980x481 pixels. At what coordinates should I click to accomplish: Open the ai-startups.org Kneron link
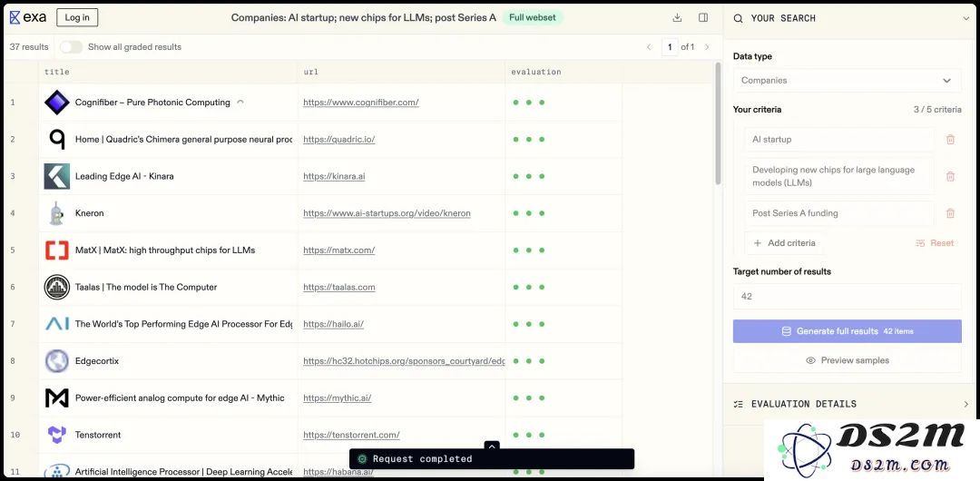(387, 213)
